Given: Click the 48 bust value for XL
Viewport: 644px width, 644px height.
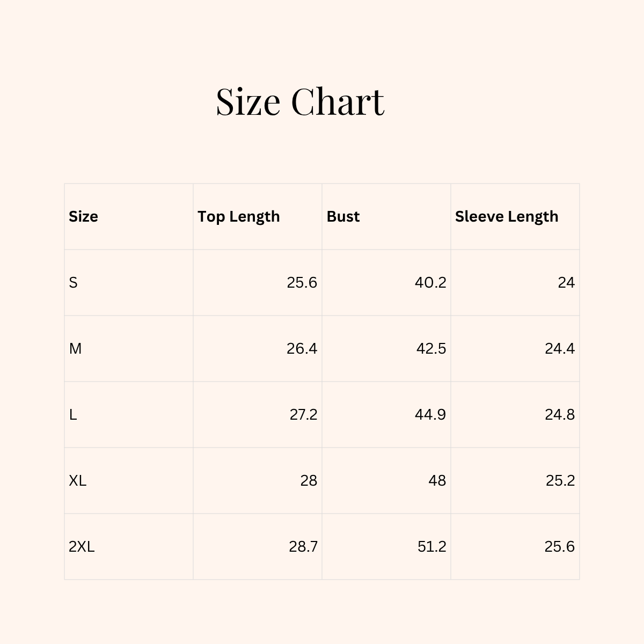Looking at the screenshot, I should click(x=437, y=480).
